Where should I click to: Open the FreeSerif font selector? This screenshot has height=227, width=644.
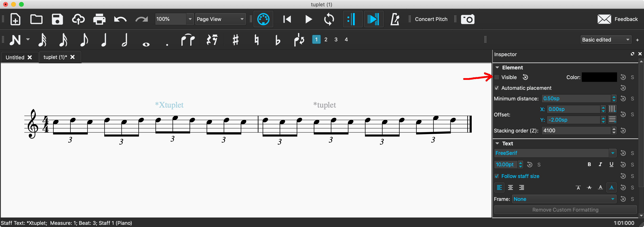tap(555, 153)
